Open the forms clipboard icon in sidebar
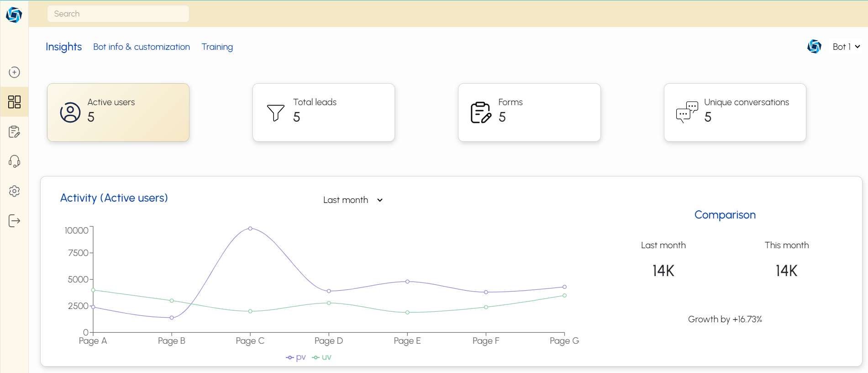 coord(14,132)
